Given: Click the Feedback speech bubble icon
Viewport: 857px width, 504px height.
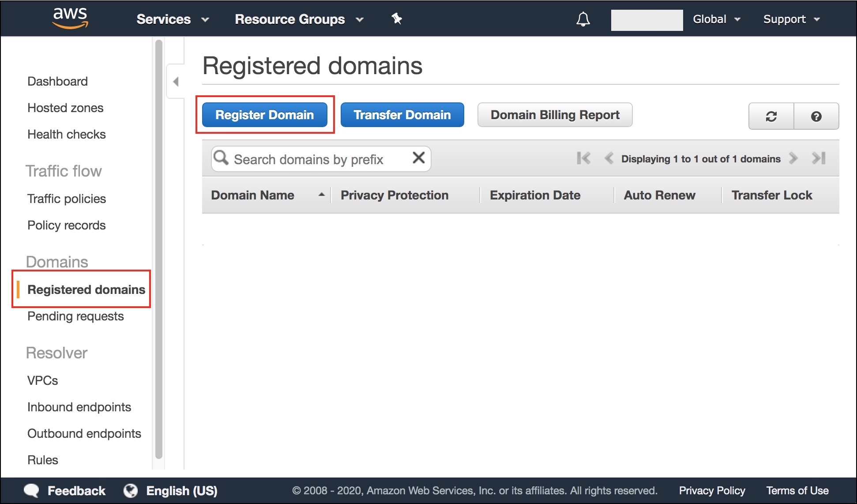Looking at the screenshot, I should pos(31,491).
